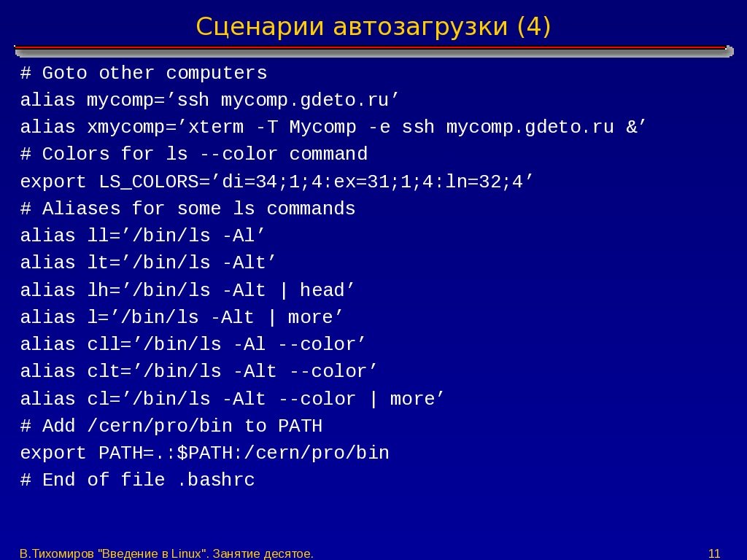Click the comment "# Aliases for some ls commands"
The image size is (747, 560).
(x=187, y=209)
